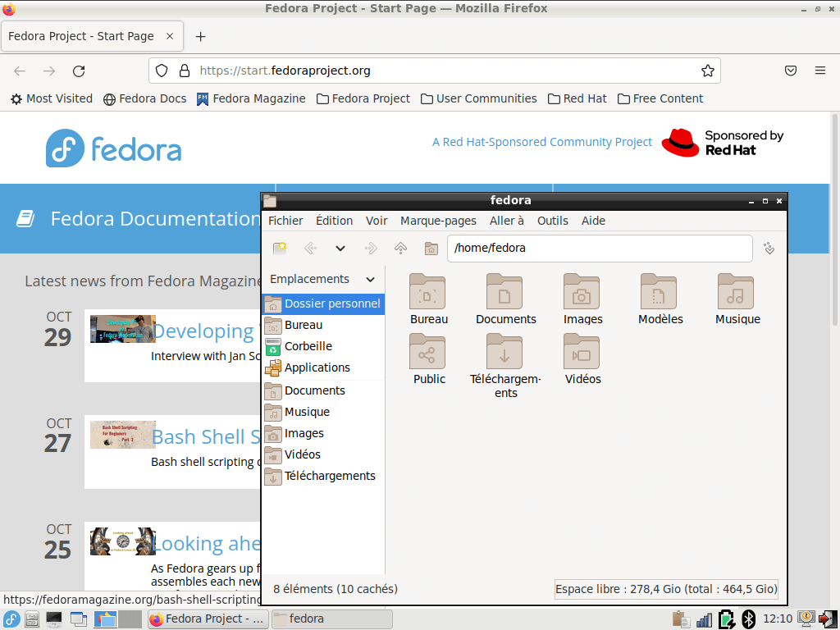Screen dimensions: 840x630
Task: Expand the Emplacements side panel dropdown
Action: pos(370,279)
